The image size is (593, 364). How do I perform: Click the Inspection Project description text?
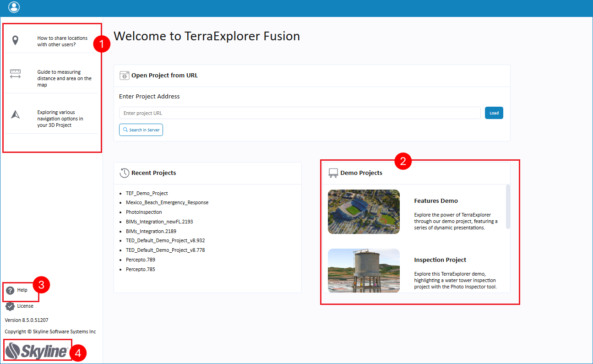456,280
